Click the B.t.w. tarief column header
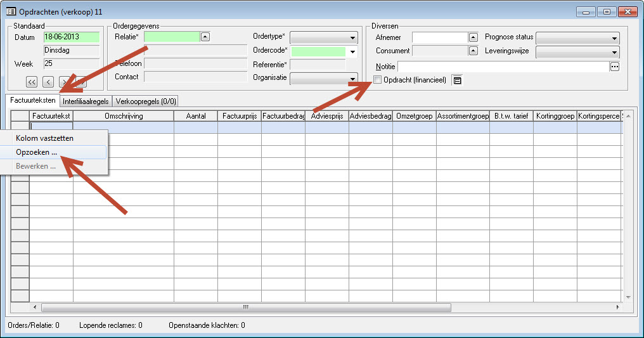The image size is (644, 338). click(x=512, y=116)
